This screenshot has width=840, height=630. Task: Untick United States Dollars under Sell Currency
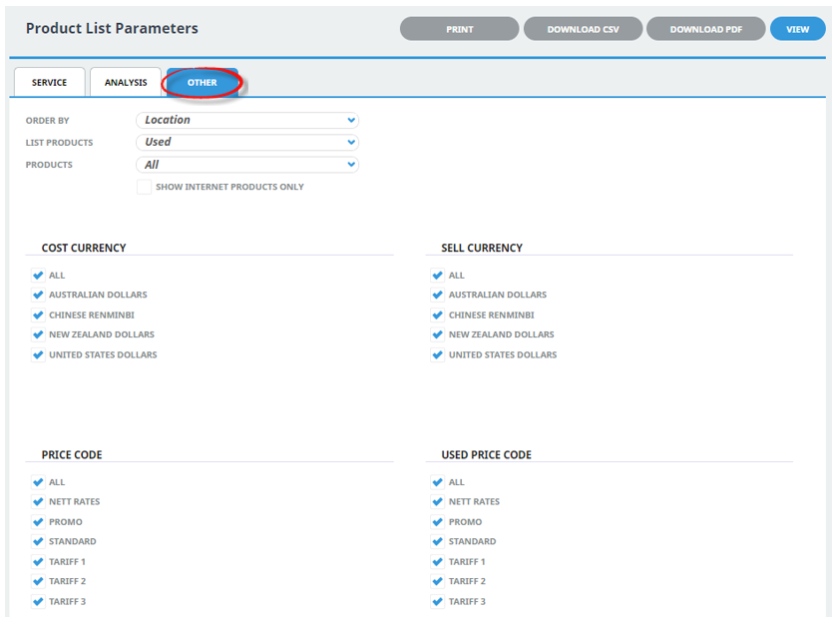438,354
